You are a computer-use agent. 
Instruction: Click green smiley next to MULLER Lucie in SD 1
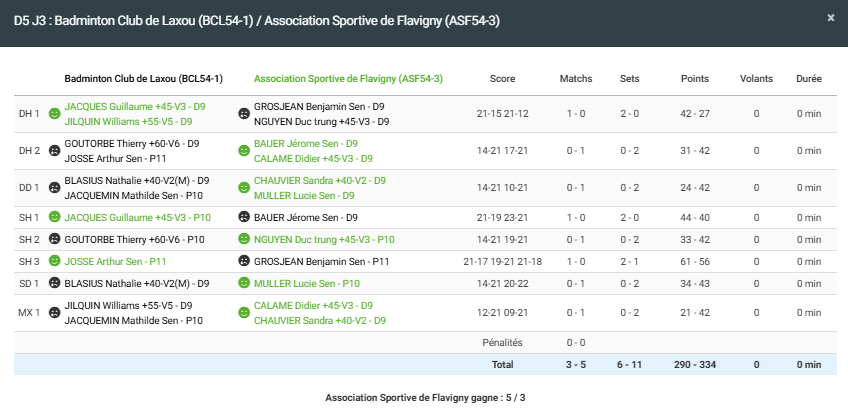coord(244,283)
